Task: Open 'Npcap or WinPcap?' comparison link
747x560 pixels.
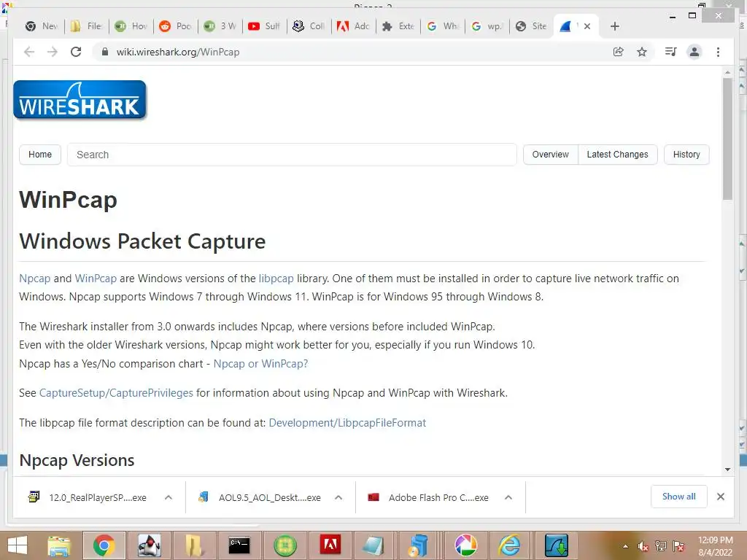Action: [260, 364]
